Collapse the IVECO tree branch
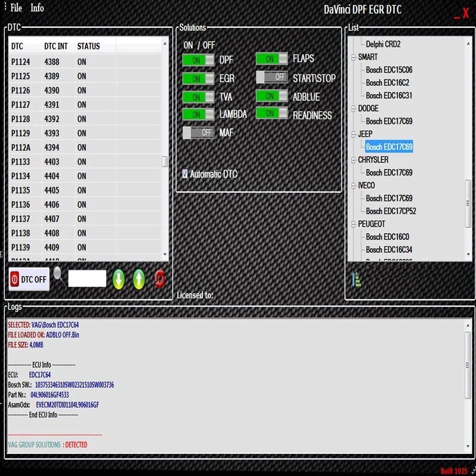Image resolution: width=476 pixels, height=476 pixels. pyautogui.click(x=352, y=185)
